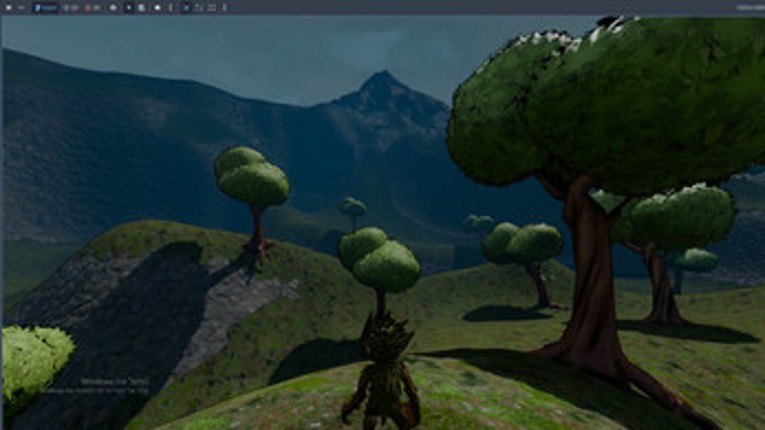Open the blue mode selection button
765x430 pixels.
tap(45, 8)
